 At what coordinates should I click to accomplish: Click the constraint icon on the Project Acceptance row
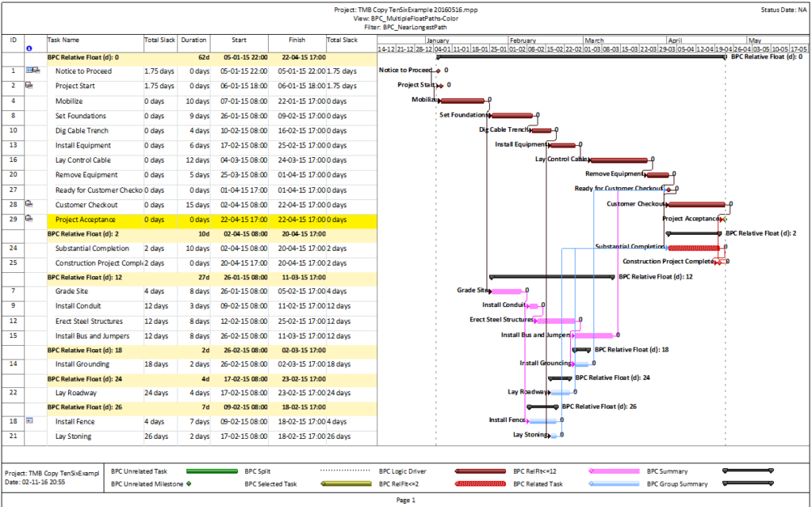[x=29, y=219]
